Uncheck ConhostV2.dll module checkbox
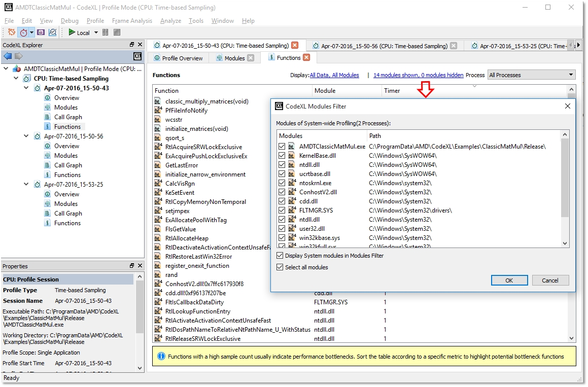The width and height of the screenshot is (588, 387). [282, 192]
